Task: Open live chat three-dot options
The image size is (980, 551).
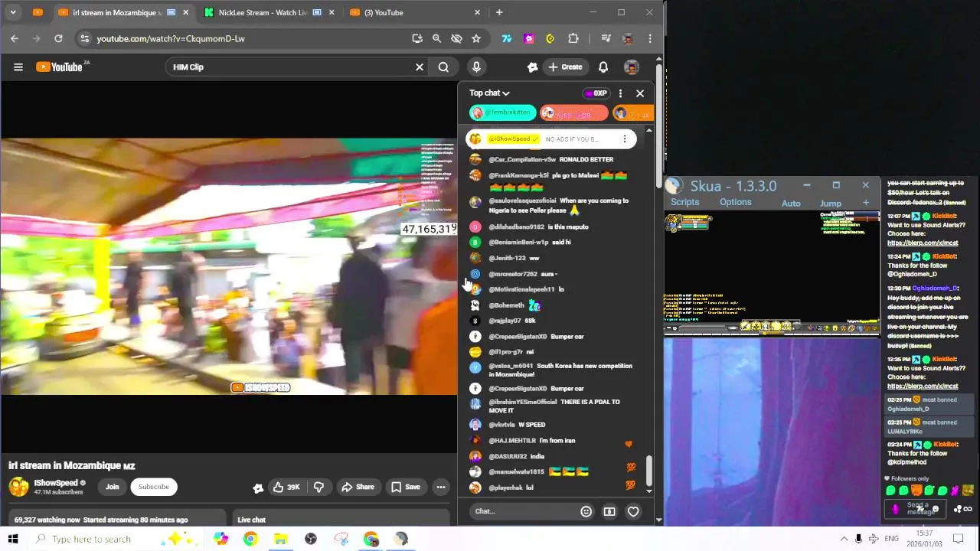Action: point(620,93)
